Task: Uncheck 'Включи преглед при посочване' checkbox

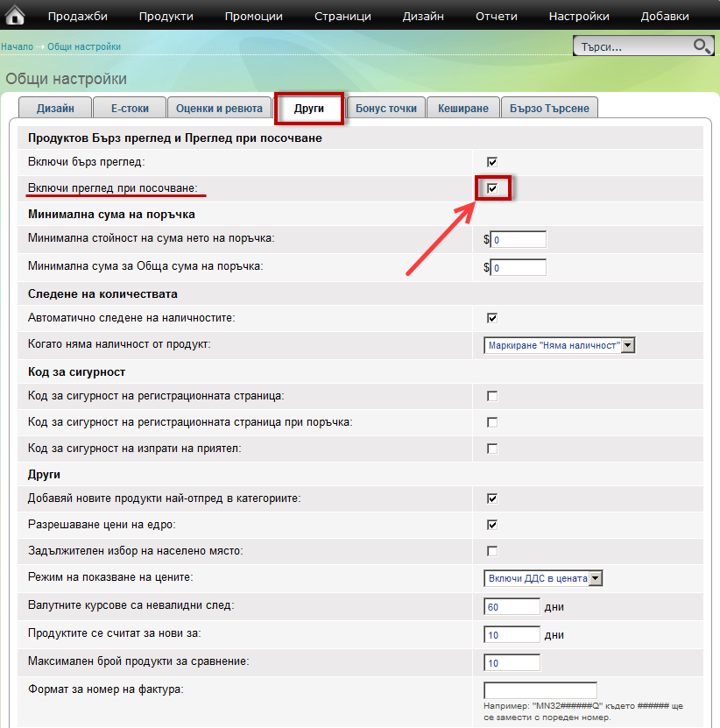Action: (x=492, y=188)
